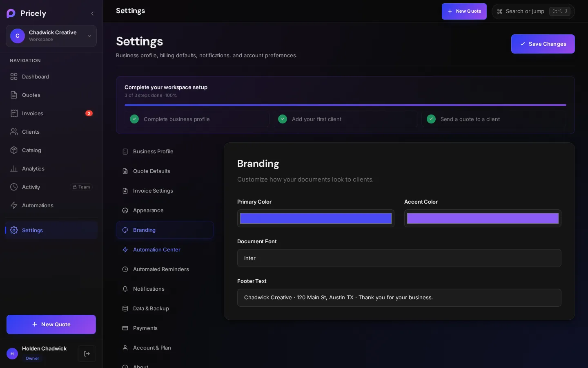Click the Notifications bell icon
The width and height of the screenshot is (588, 368).
point(125,289)
